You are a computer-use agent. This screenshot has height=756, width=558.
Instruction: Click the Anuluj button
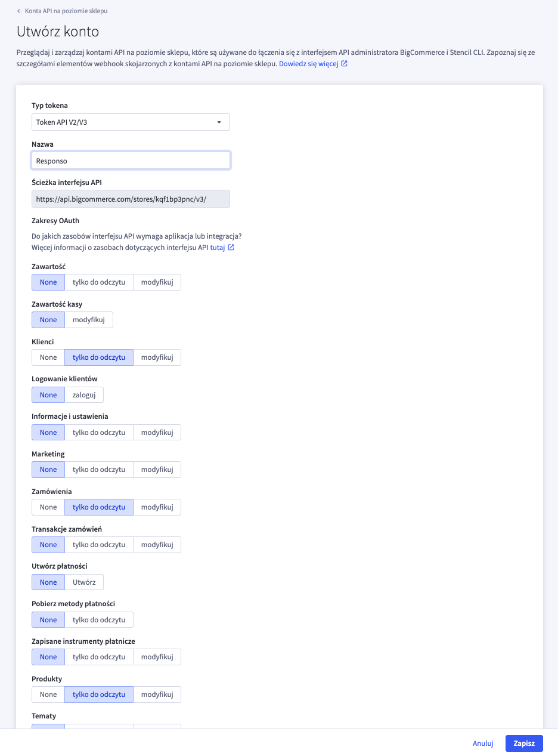(x=483, y=743)
